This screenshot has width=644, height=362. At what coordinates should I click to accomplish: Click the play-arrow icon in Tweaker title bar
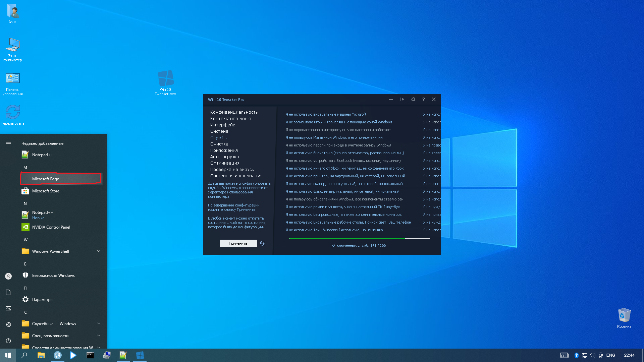(x=402, y=99)
